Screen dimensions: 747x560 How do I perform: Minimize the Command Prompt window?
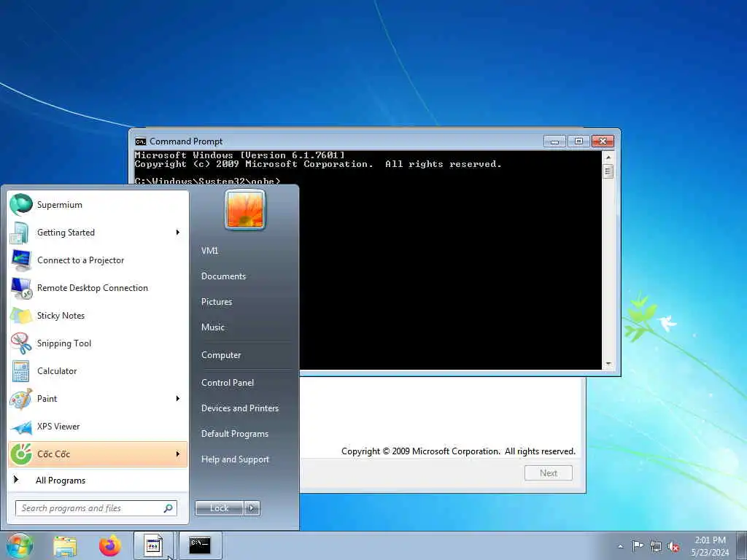click(x=554, y=141)
